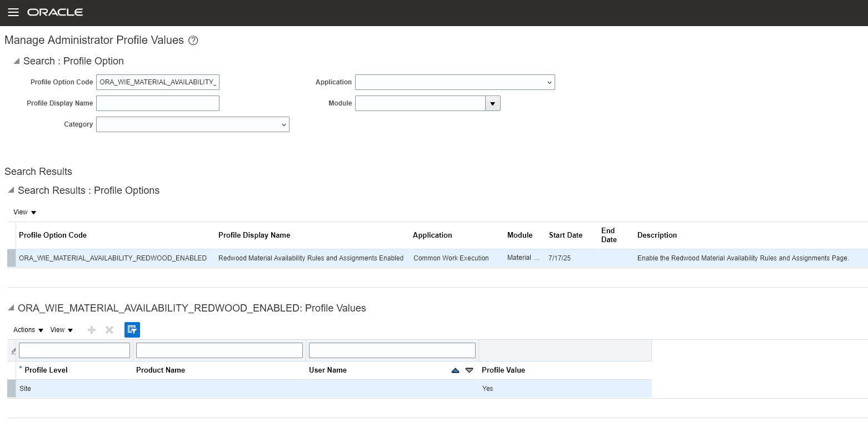868x442 pixels.
Task: Delete the selected profile value
Action: coord(109,330)
